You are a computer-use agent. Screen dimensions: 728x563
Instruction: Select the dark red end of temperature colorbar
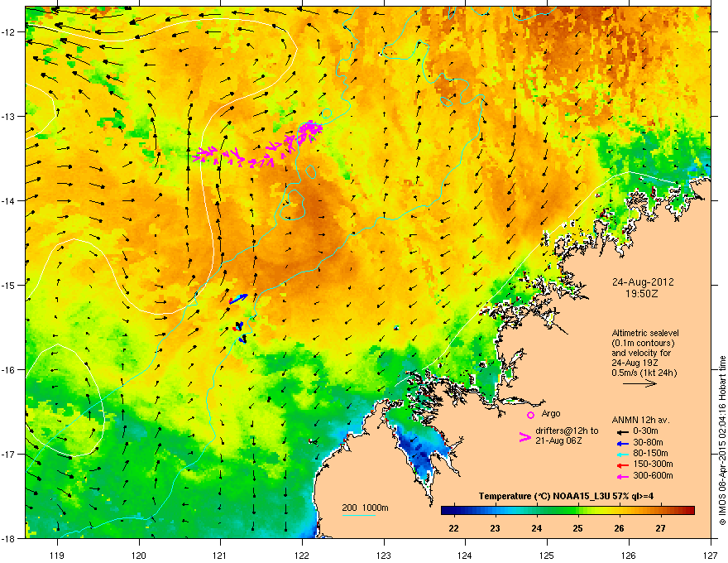coord(687,511)
